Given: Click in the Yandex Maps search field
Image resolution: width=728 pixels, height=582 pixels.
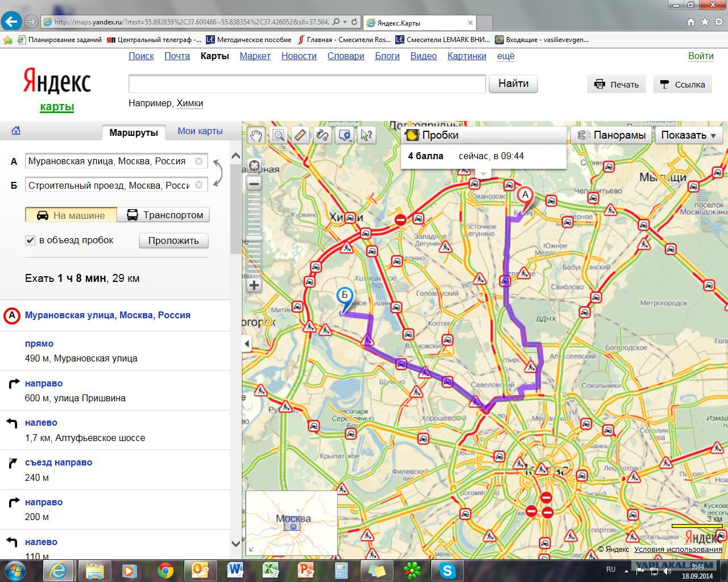Looking at the screenshot, I should (x=307, y=84).
